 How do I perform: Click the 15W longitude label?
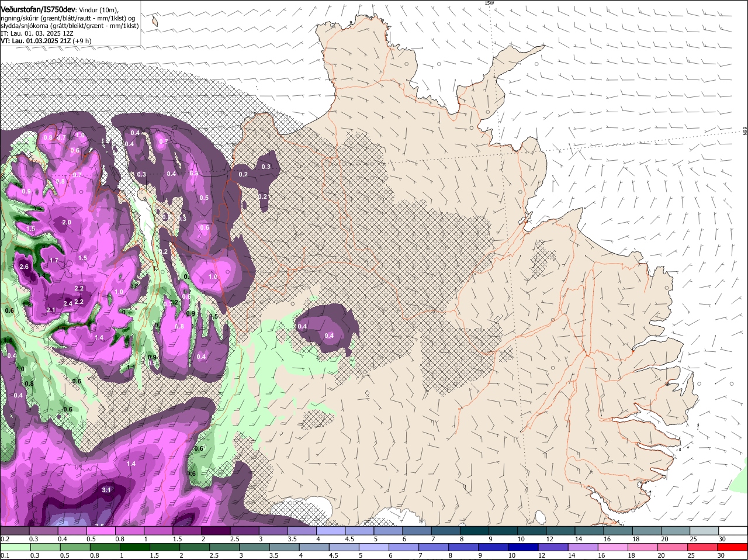coord(489,3)
